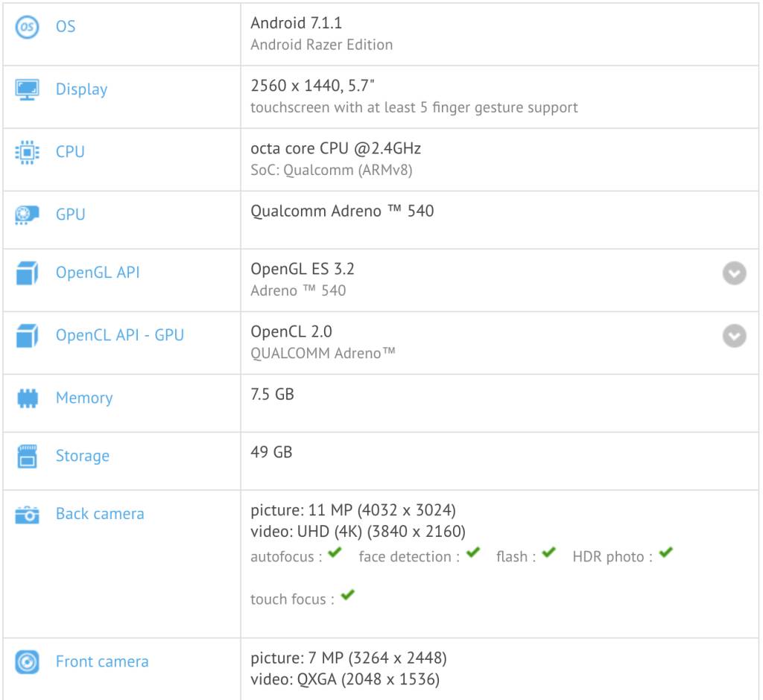Open the Back camera label link

coord(100,514)
